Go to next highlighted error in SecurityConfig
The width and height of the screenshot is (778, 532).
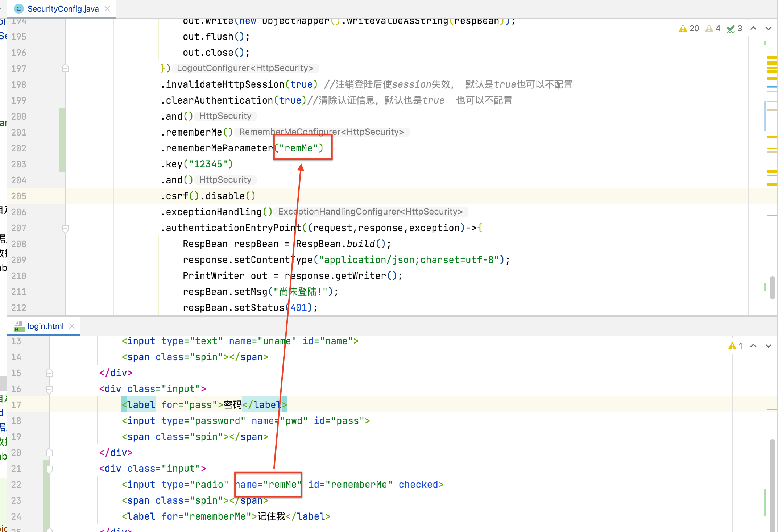769,28
